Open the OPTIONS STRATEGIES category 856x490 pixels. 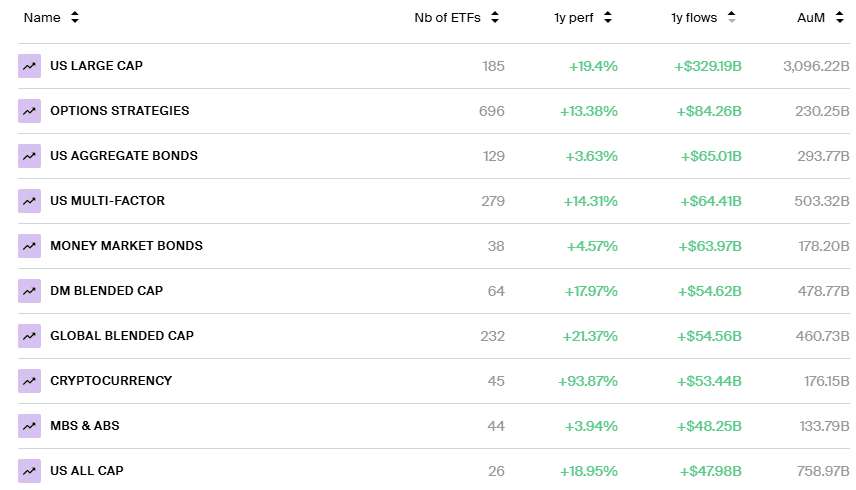(119, 111)
